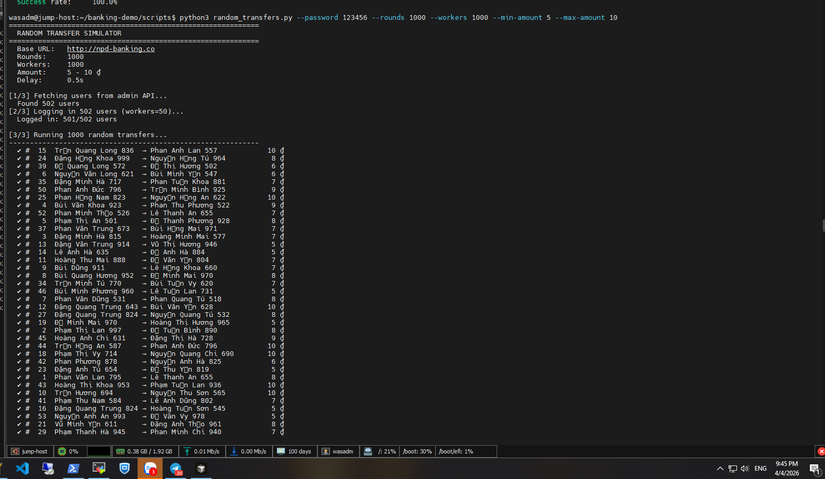Screen dimensions: 825x479
Task: Click the 'RANDOM TRANSFER SIMULATOR' heading
Action: pos(69,33)
